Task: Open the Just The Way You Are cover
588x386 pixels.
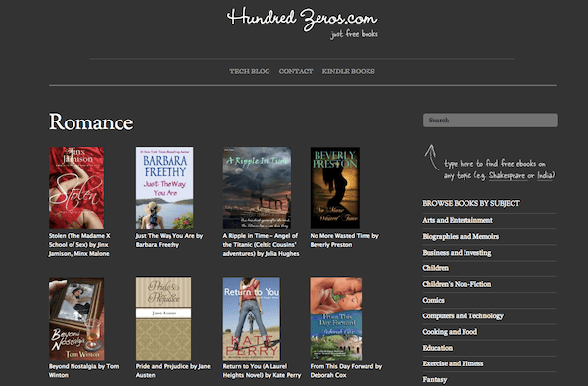Action: [165, 188]
